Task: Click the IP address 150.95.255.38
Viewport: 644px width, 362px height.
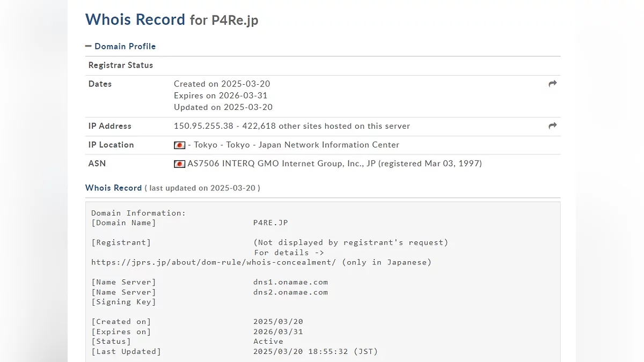Action: click(x=203, y=126)
